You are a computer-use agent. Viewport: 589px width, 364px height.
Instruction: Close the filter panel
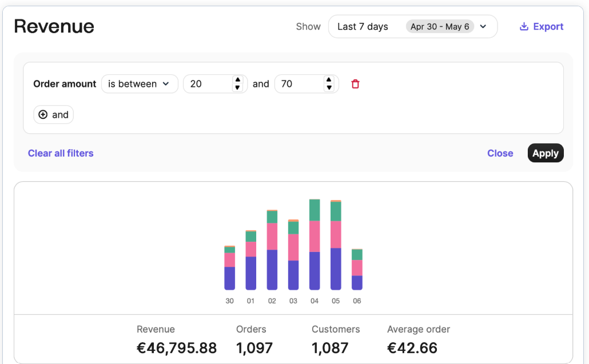[x=500, y=153]
